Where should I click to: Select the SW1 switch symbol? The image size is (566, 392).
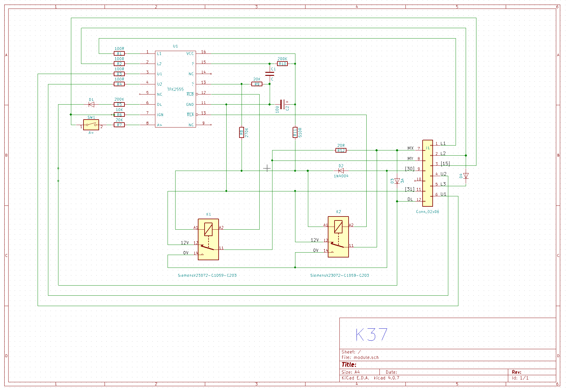tap(91, 125)
